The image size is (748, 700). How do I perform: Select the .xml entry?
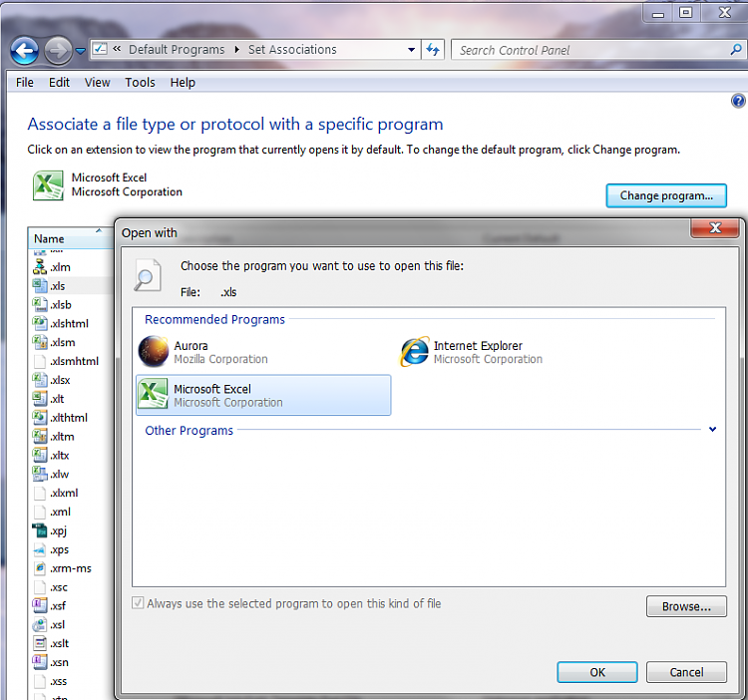pyautogui.click(x=53, y=512)
